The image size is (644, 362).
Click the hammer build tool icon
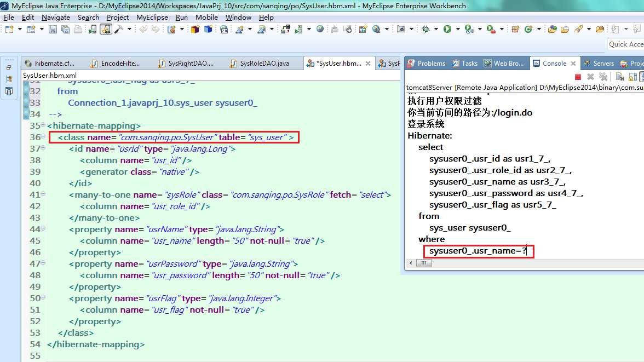(x=119, y=29)
